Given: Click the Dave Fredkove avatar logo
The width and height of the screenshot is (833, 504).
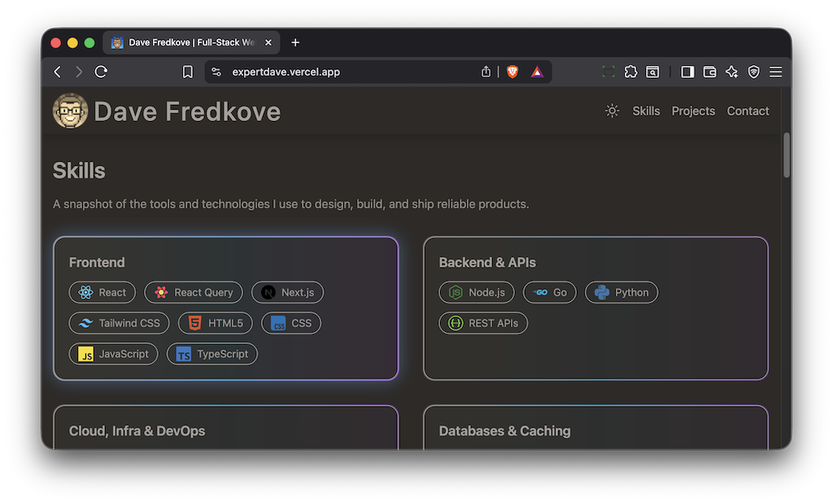Looking at the screenshot, I should (70, 111).
